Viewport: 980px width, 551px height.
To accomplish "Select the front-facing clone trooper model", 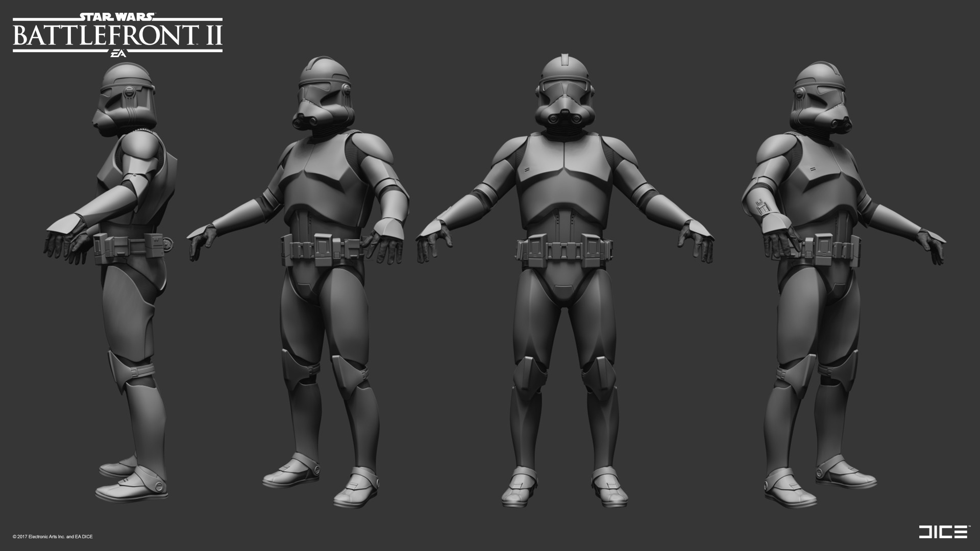I will click(x=564, y=281).
